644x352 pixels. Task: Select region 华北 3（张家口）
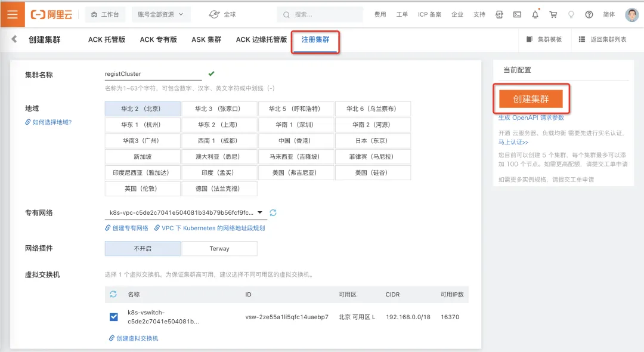219,109
